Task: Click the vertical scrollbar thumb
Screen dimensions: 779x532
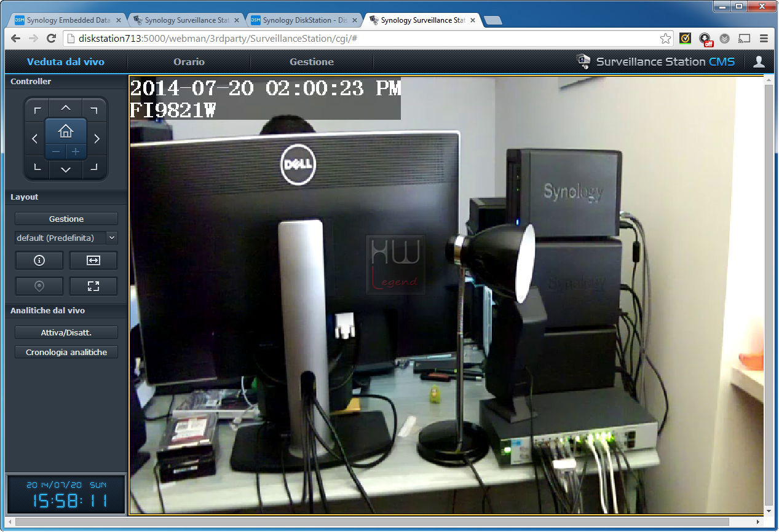Action: tap(769, 295)
